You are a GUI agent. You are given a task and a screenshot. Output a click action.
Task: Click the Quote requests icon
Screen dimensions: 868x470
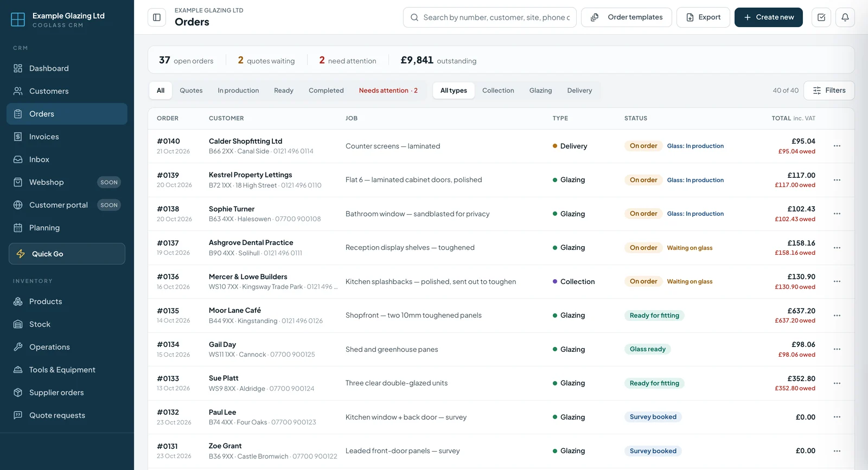coord(18,415)
